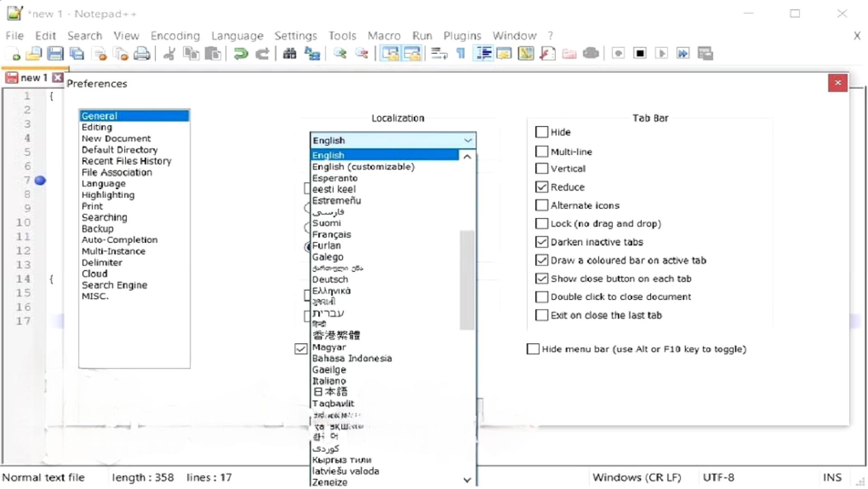868x489 pixels.
Task: Select Deutsch from the language list
Action: tap(330, 279)
